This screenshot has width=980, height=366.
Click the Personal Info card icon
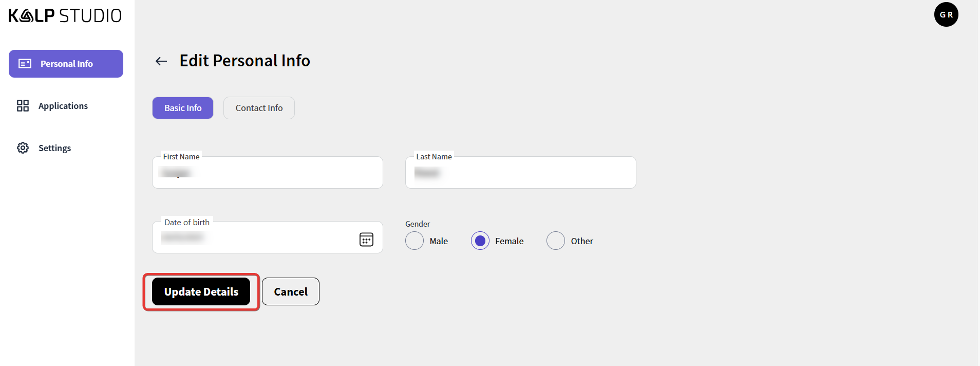[25, 64]
